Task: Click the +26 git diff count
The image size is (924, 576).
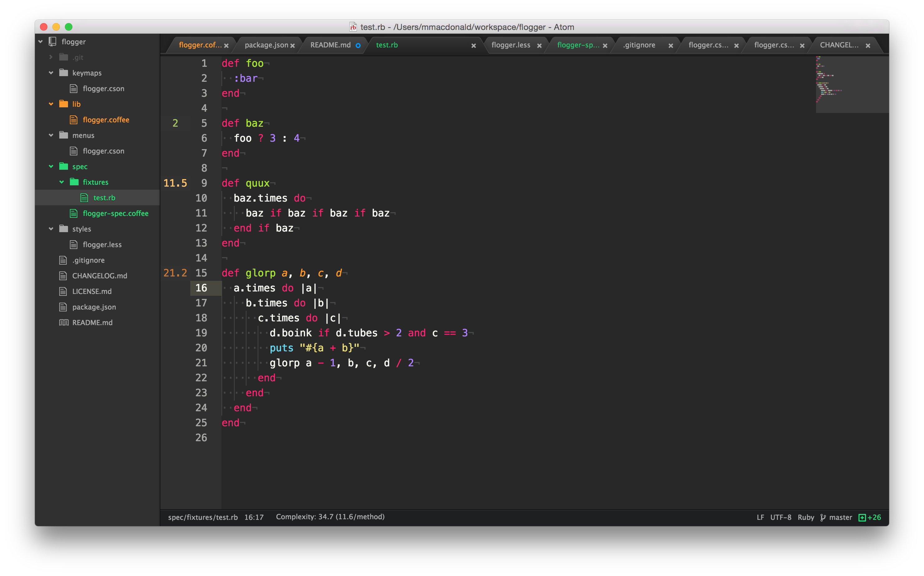Action: click(874, 517)
